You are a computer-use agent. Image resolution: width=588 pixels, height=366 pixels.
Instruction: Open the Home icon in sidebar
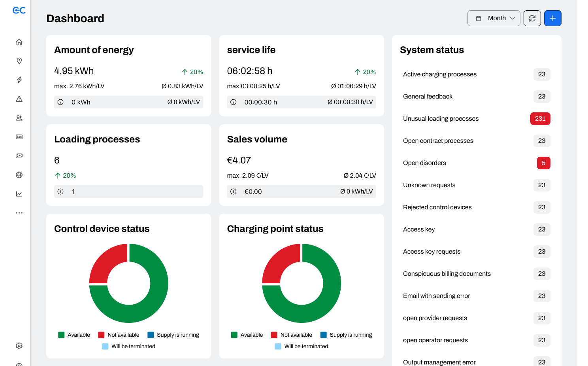(19, 42)
